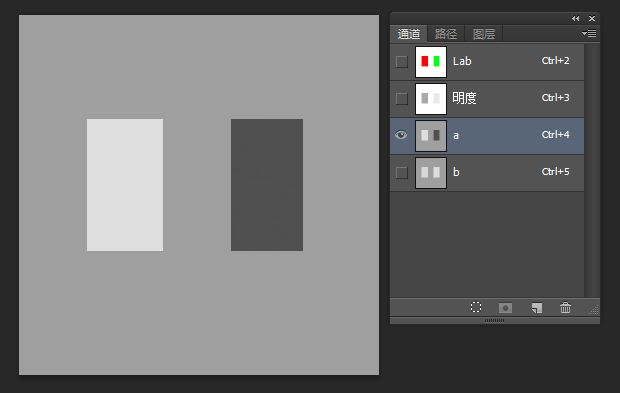Screen dimensions: 620x393
Task: Click the Lab channel thumbnail
Action: (431, 62)
